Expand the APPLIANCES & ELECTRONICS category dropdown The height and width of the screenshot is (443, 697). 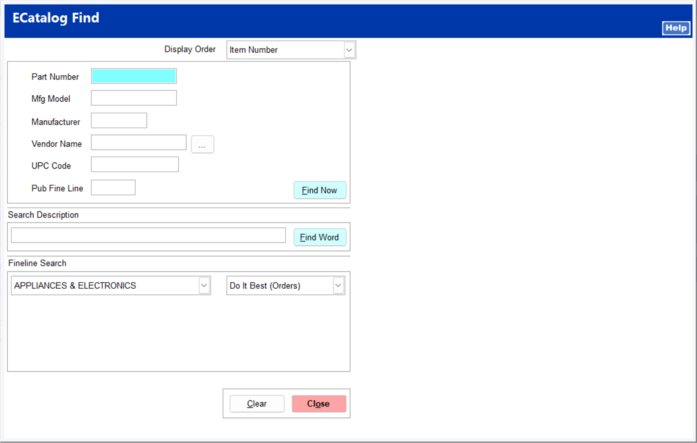[204, 286]
